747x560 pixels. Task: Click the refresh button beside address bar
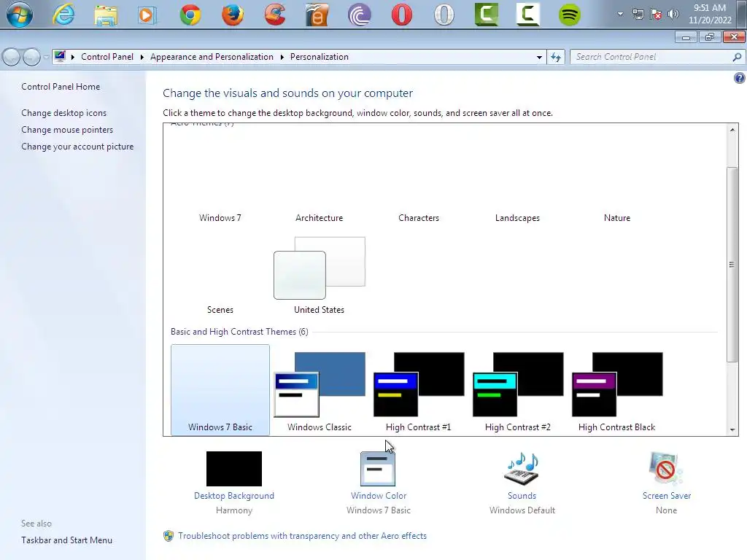click(x=555, y=57)
